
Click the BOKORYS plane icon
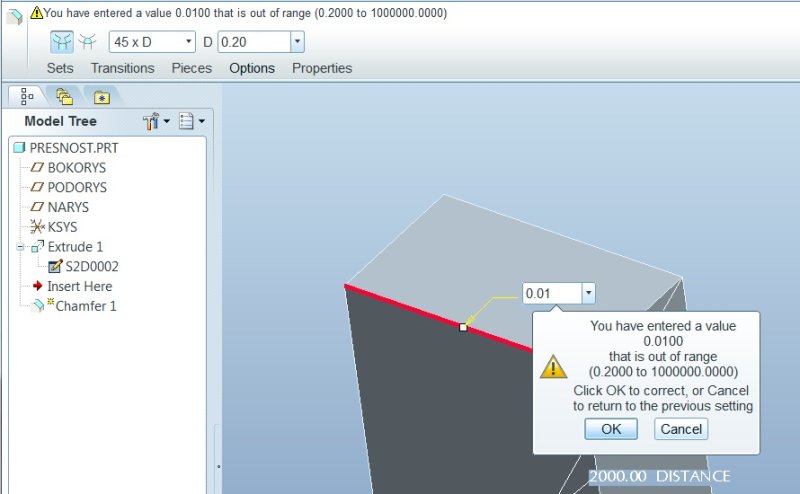tap(37, 167)
